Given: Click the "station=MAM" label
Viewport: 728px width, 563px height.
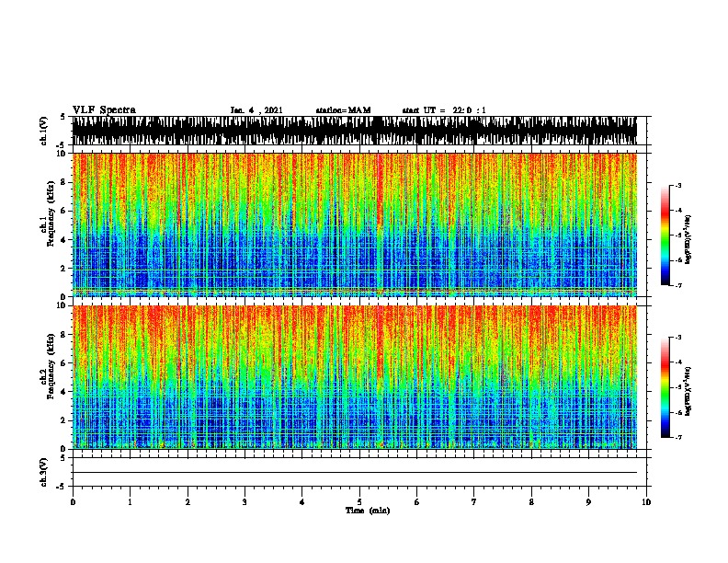Looking at the screenshot, I should pyautogui.click(x=343, y=110).
